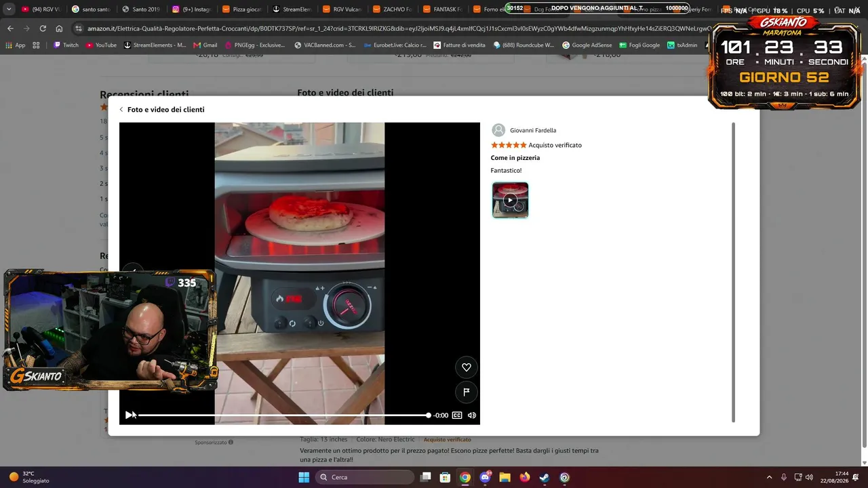Open the Gmail bookmark
868x488 pixels.
(x=205, y=45)
